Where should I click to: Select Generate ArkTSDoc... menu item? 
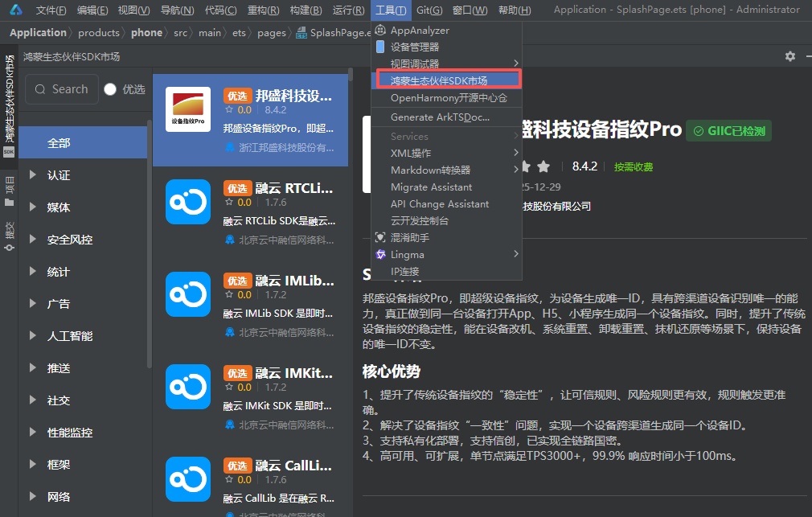[x=446, y=117]
